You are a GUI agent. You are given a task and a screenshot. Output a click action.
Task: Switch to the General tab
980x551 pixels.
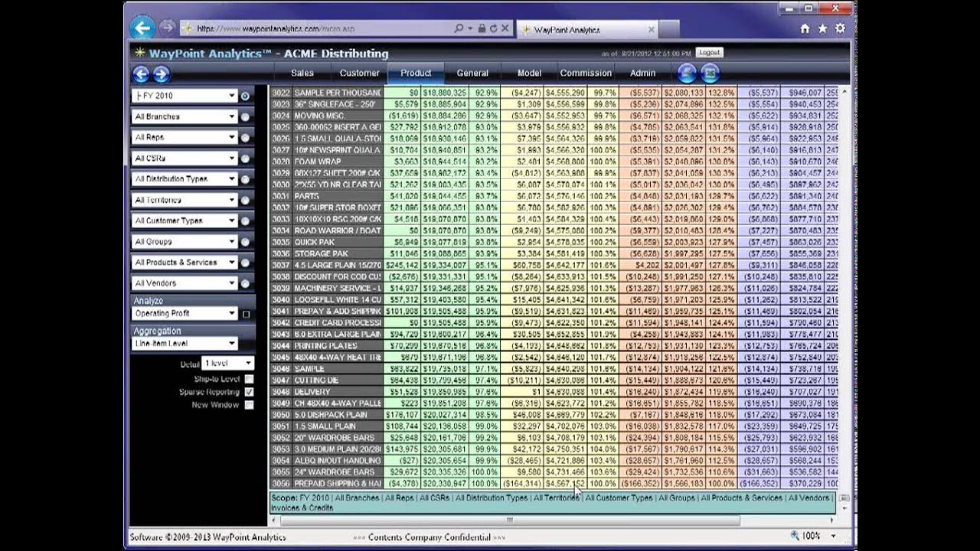pos(472,73)
